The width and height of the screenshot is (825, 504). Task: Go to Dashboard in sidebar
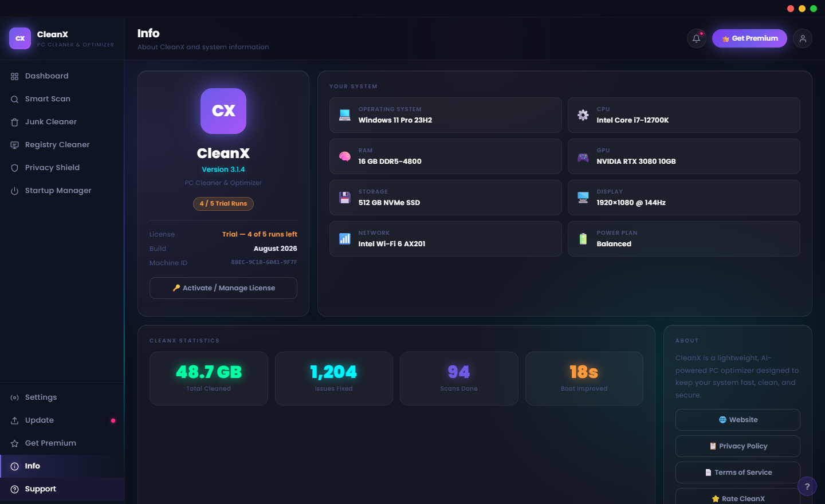62,76
